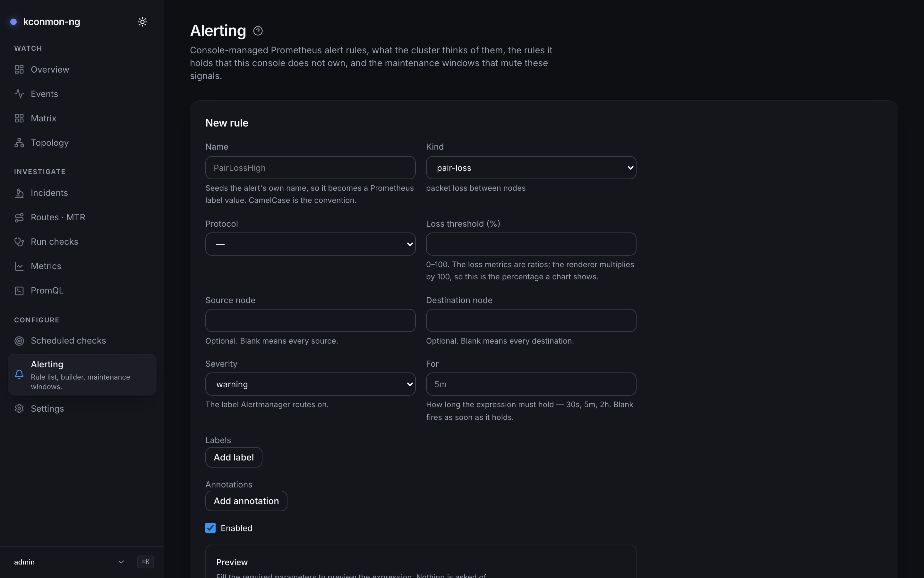The width and height of the screenshot is (924, 578).
Task: Open Run checks in the sidebar
Action: point(82,242)
